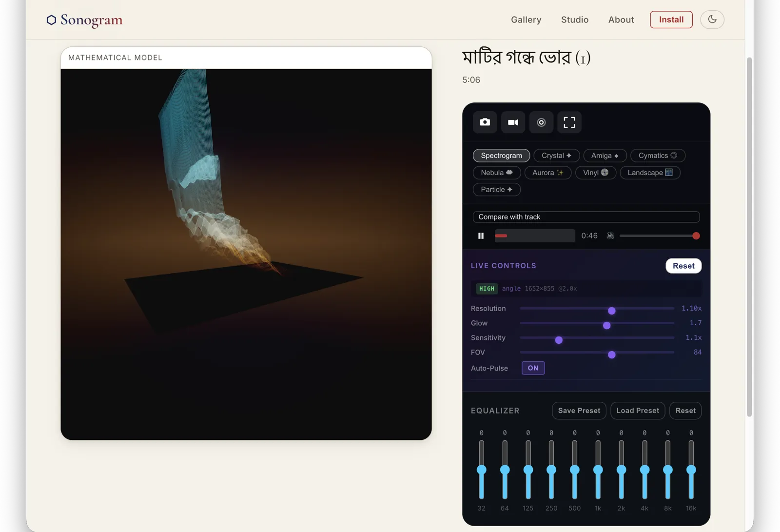The image size is (780, 532).
Task: Click the angle 1652×855 @2.0x readout
Action: (539, 289)
